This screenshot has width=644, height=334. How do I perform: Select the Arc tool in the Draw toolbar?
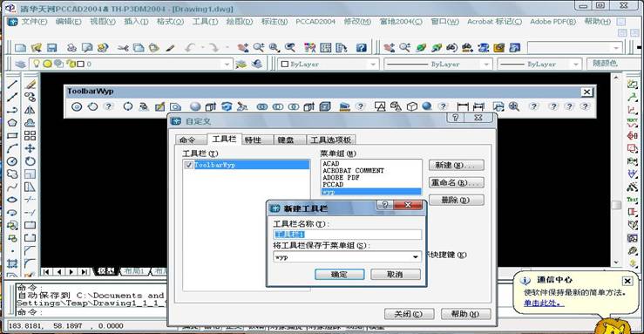(x=12, y=148)
